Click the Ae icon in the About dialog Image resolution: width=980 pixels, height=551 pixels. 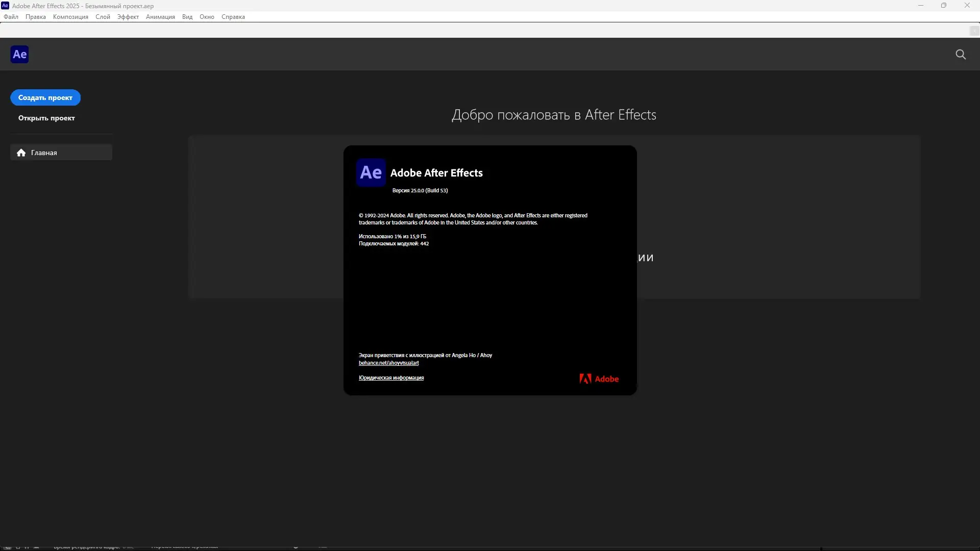[371, 172]
